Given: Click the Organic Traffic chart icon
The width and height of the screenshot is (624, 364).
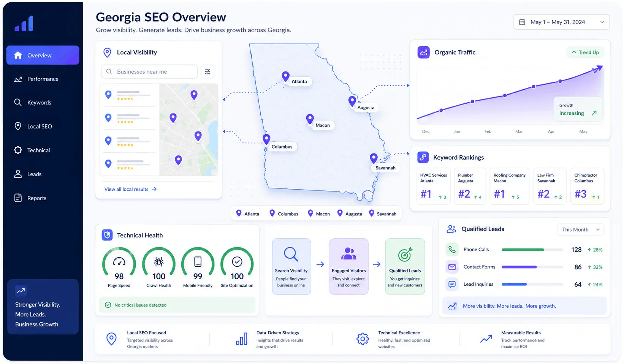Looking at the screenshot, I should coord(423,52).
